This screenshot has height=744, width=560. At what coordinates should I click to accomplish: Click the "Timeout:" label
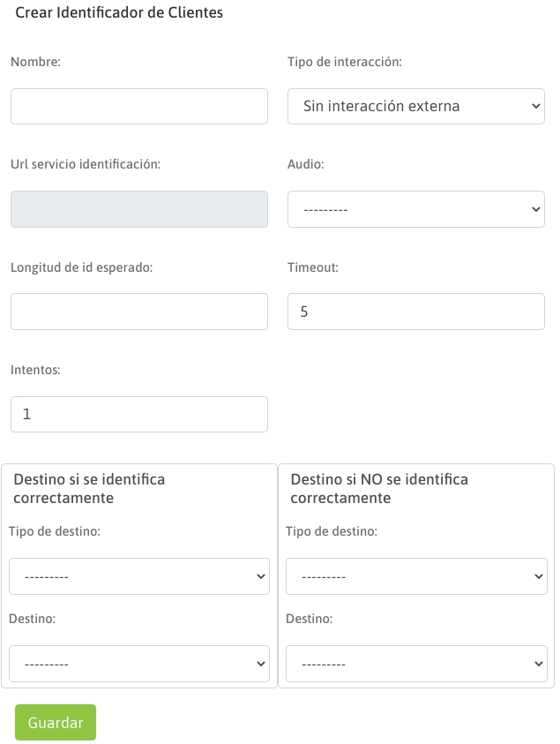pyautogui.click(x=313, y=267)
